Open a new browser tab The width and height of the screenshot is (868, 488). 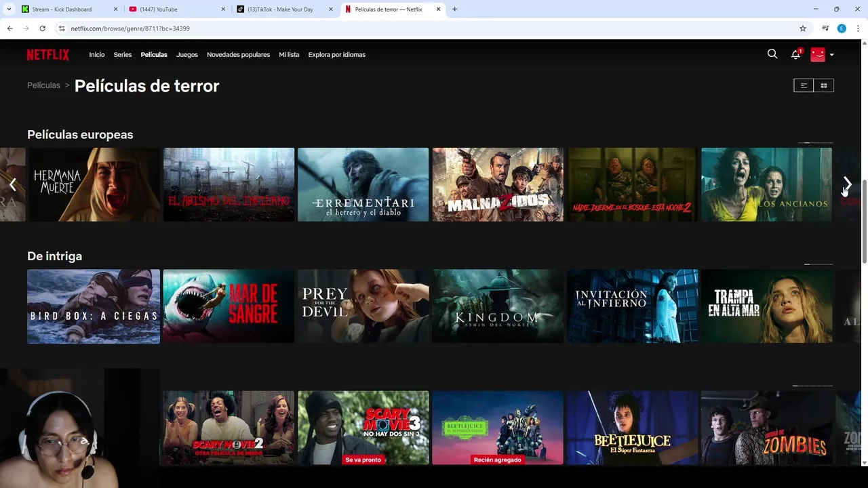(454, 9)
